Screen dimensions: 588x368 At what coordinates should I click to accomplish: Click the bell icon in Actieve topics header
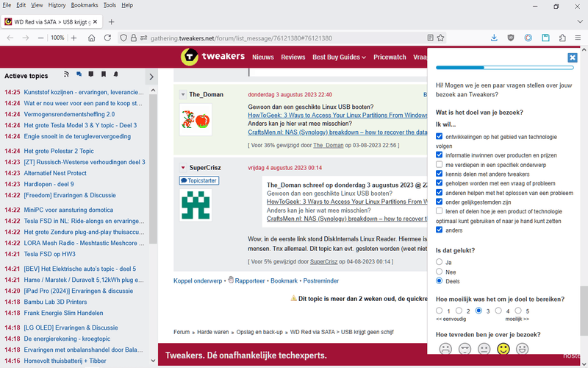click(116, 74)
